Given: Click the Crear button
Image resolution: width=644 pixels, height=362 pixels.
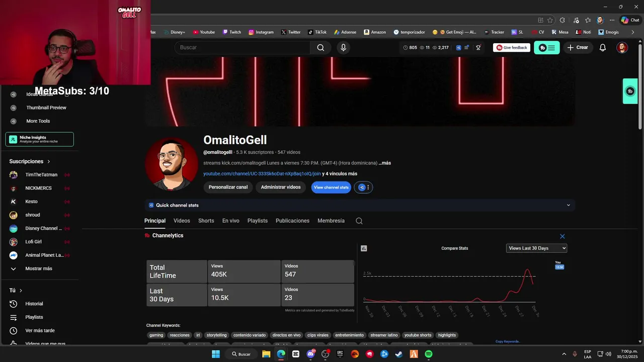Looking at the screenshot, I should pos(578,47).
